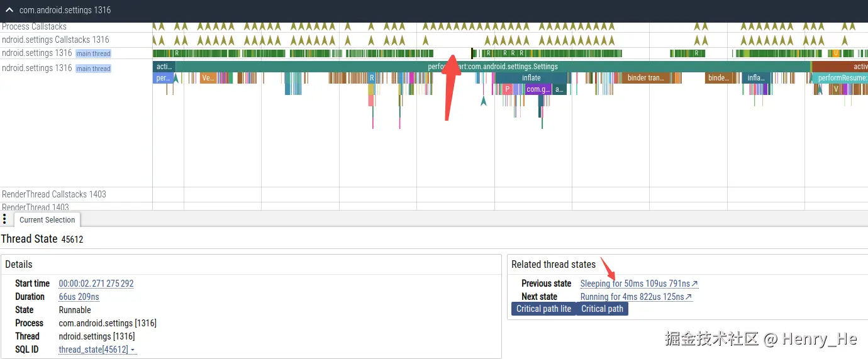Click the Thread value ndroid.settings [1316]
The image size is (868, 359).
tap(97, 336)
